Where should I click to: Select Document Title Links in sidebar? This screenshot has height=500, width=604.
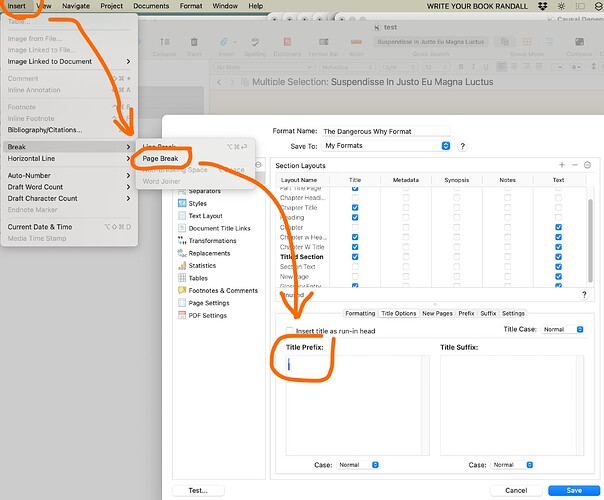pyautogui.click(x=219, y=228)
